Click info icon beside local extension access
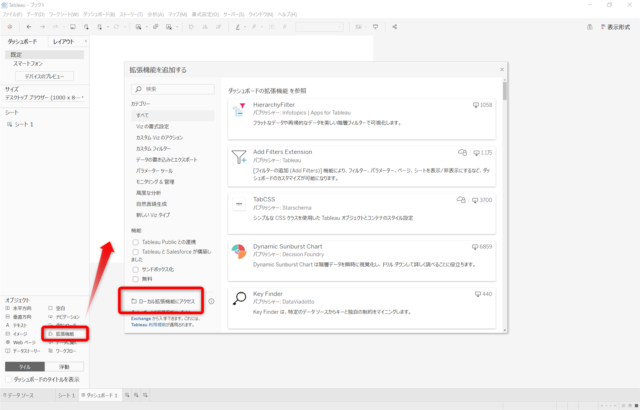 (211, 301)
